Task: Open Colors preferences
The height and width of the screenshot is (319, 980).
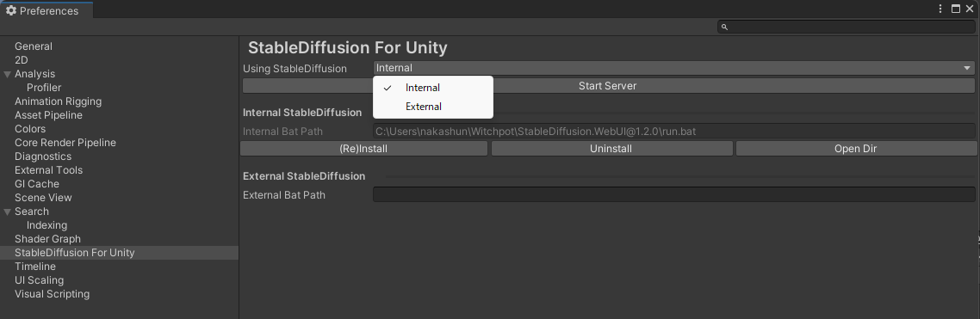Action: pos(30,129)
